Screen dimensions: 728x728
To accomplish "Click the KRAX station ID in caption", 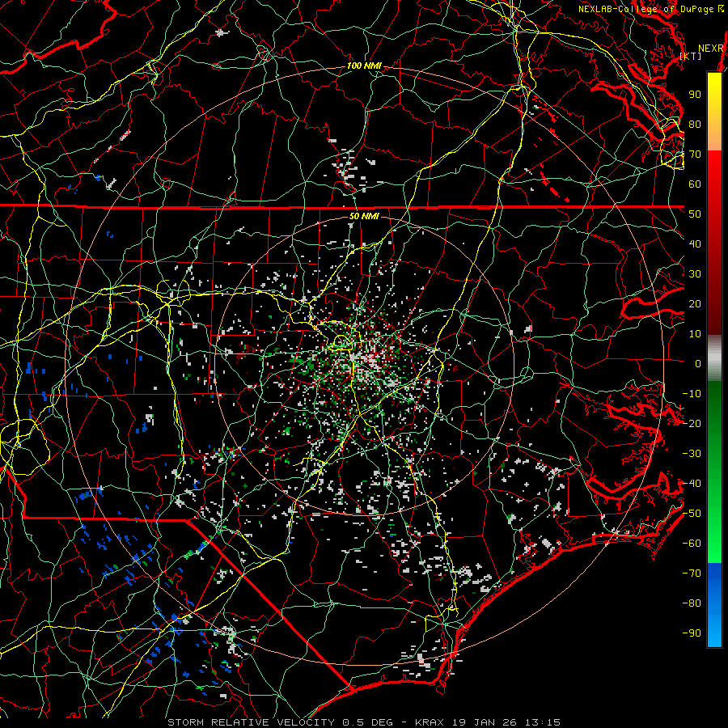I will pyautogui.click(x=430, y=722).
